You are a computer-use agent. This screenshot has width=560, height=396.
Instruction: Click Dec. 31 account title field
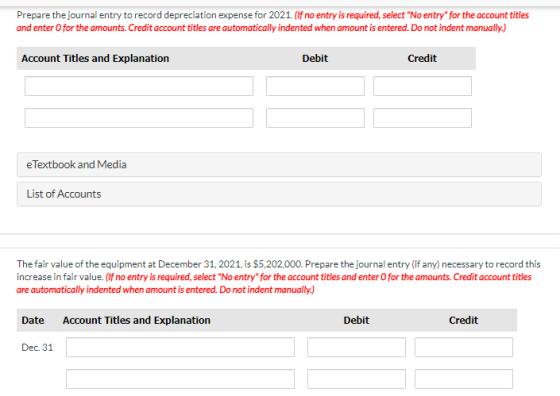click(180, 347)
